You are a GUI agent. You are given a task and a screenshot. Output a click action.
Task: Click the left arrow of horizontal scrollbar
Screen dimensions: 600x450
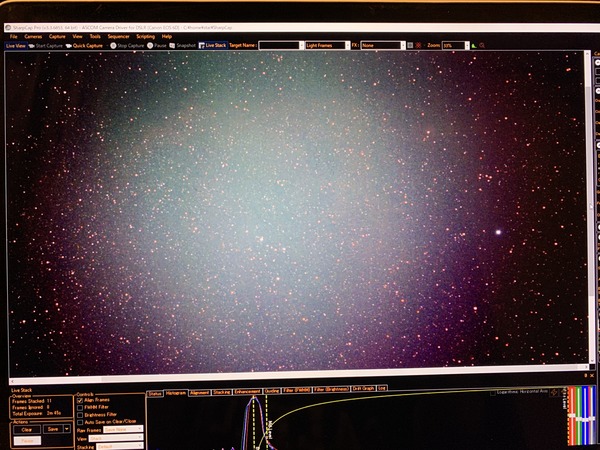[12, 381]
